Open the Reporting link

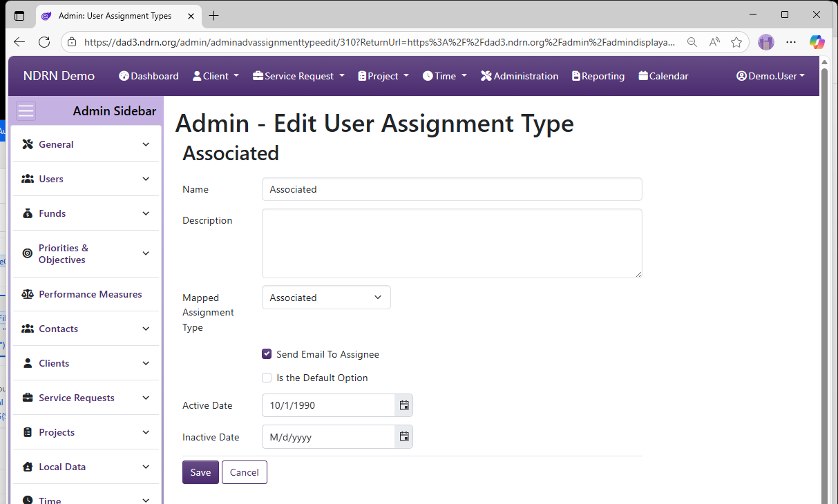(598, 76)
